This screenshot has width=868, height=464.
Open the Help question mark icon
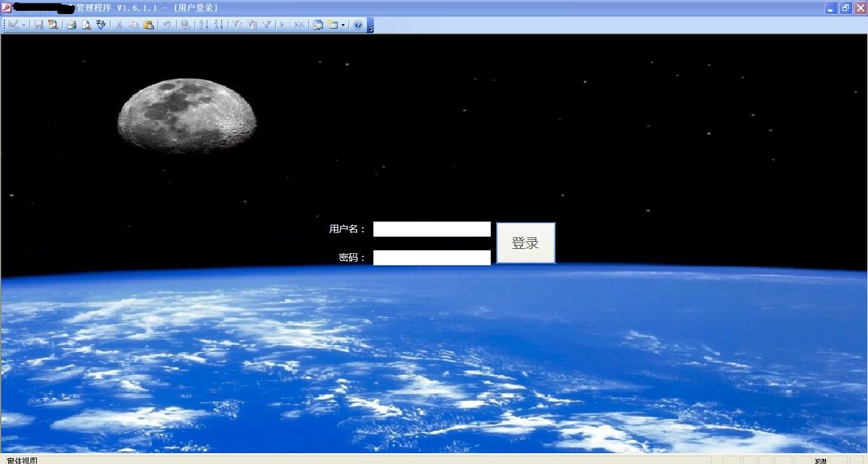(x=358, y=25)
